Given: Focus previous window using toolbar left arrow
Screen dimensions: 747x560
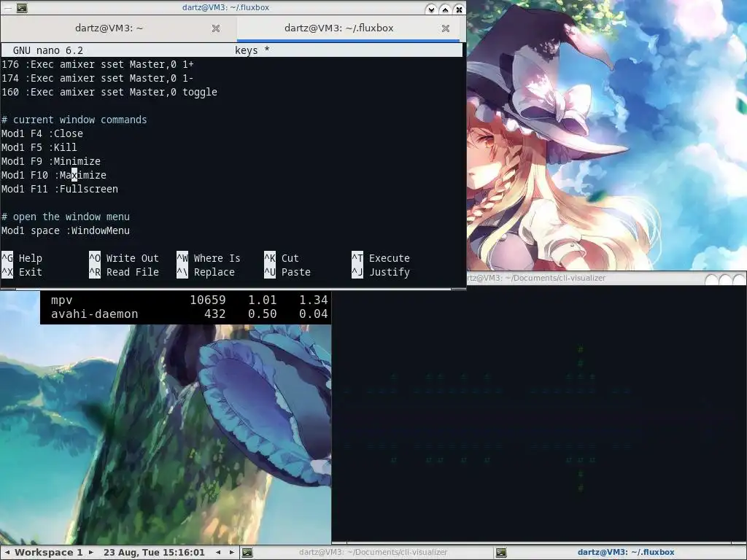Looking at the screenshot, I should 217,553.
